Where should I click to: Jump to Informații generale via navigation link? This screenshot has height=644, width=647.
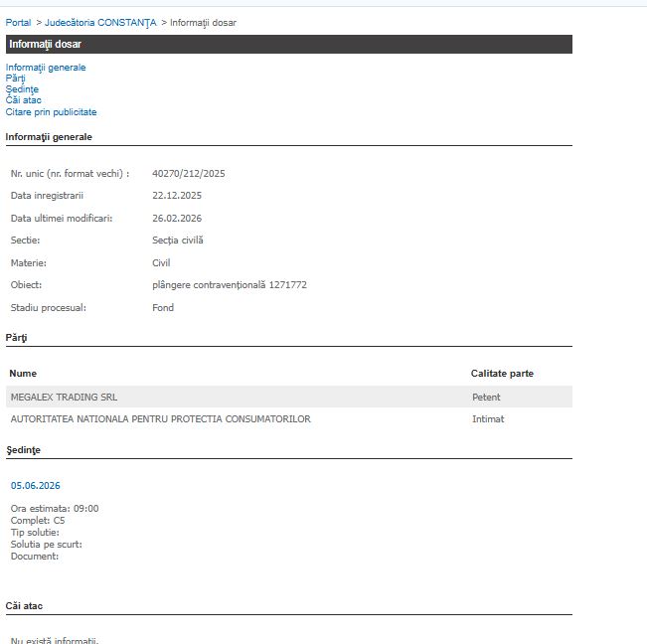[x=46, y=68]
